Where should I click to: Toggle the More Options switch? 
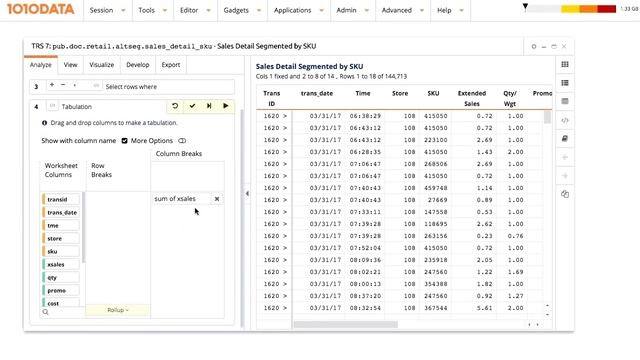[x=182, y=141]
